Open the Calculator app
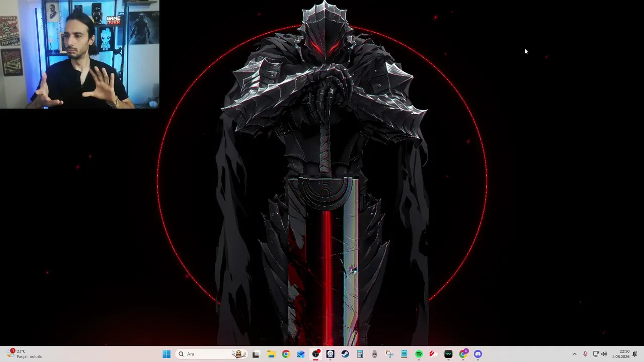 [x=360, y=354]
